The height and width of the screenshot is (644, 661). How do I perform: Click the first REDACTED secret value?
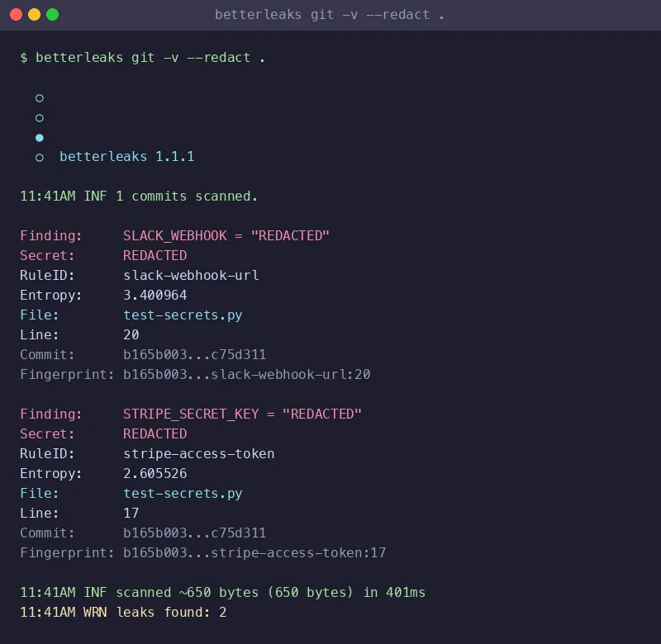155,255
